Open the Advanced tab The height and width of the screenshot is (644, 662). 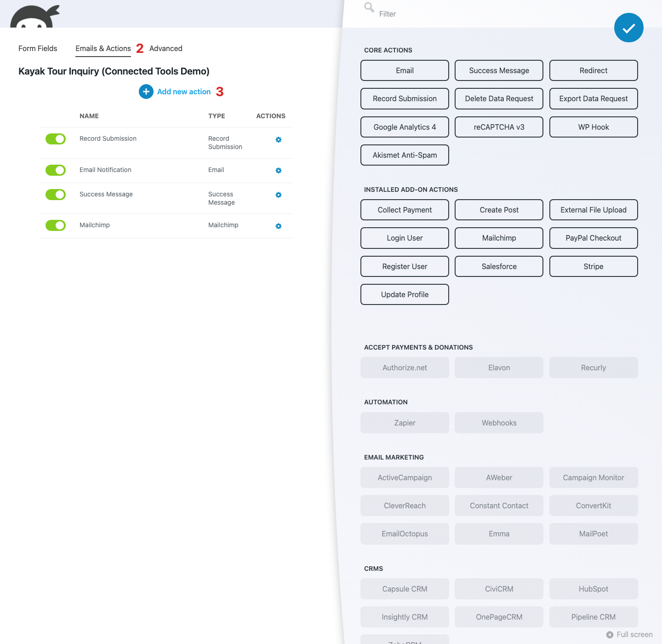point(166,48)
